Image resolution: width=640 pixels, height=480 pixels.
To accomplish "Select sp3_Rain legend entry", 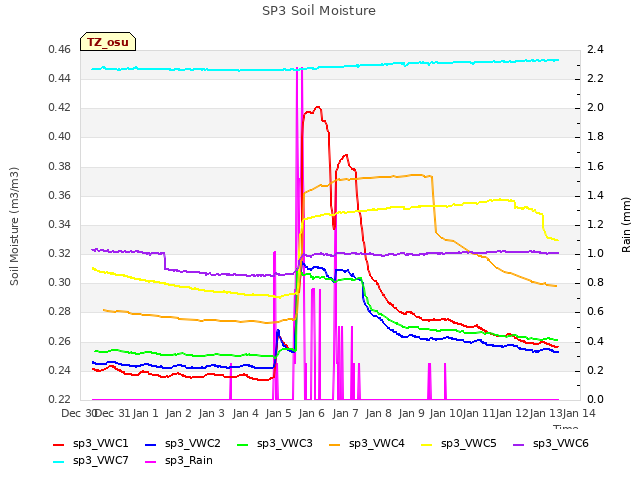I will pos(179,461).
